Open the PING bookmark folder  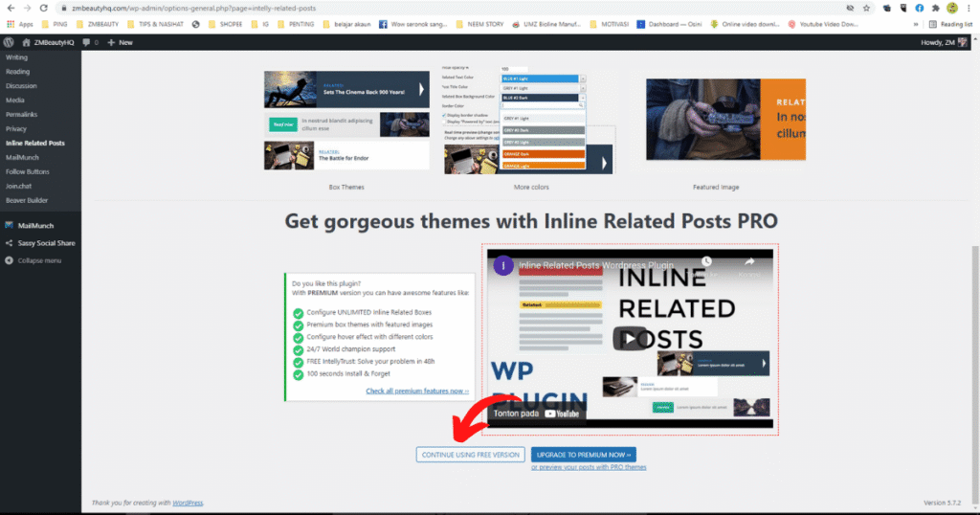(x=55, y=24)
